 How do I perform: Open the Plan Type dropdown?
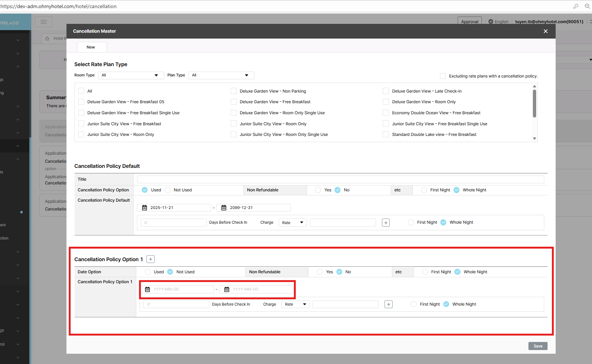(x=221, y=75)
